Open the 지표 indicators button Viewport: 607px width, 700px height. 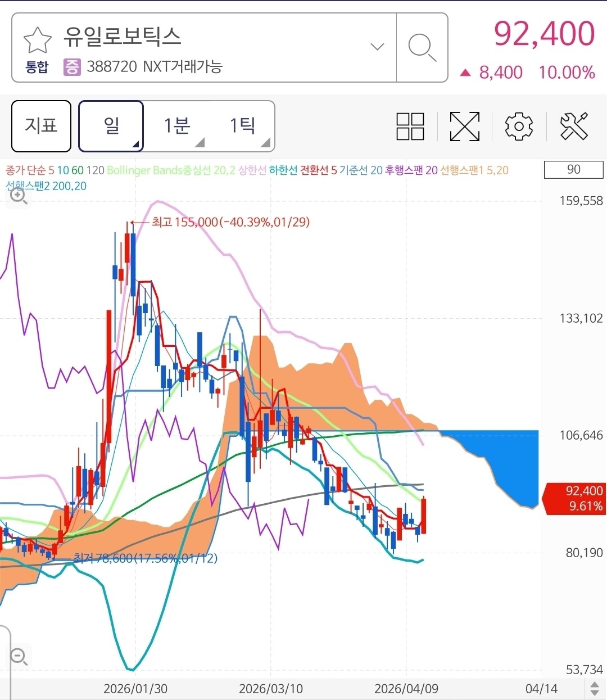(42, 126)
